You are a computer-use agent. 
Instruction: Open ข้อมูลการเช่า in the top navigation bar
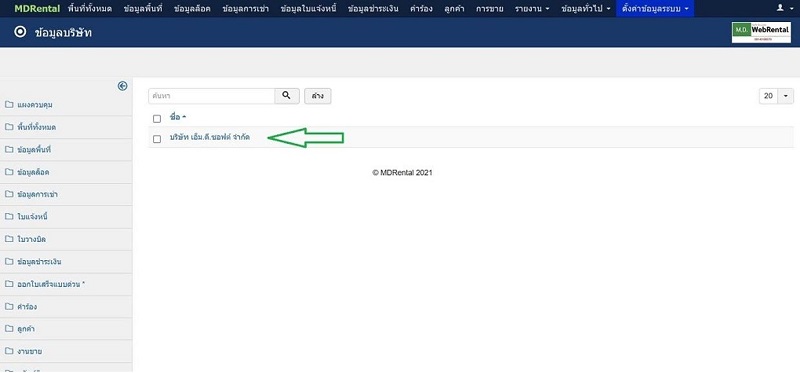tap(246, 9)
